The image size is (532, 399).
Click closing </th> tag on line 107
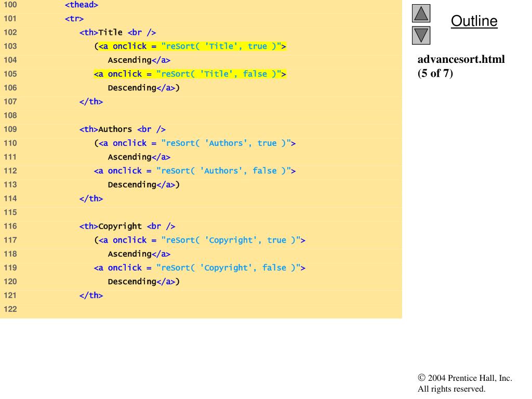pos(91,101)
